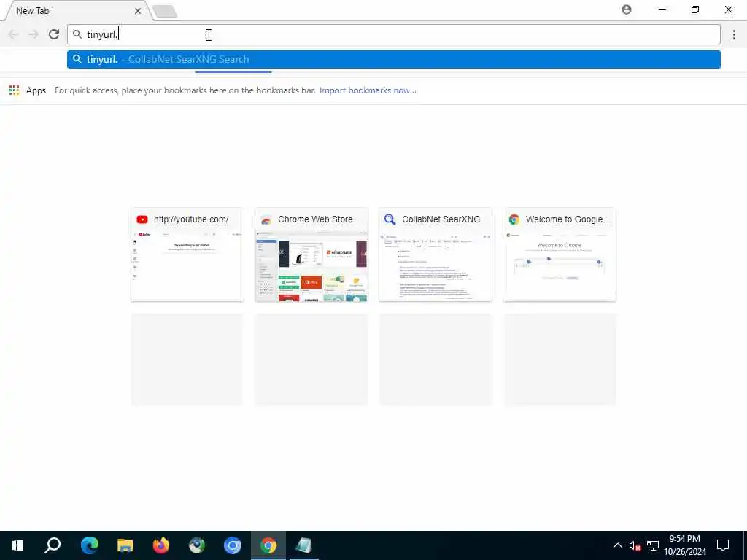Choose the tinyurl. CollabNet SearXNG Search suggestion
This screenshot has height=560, width=747.
(393, 60)
